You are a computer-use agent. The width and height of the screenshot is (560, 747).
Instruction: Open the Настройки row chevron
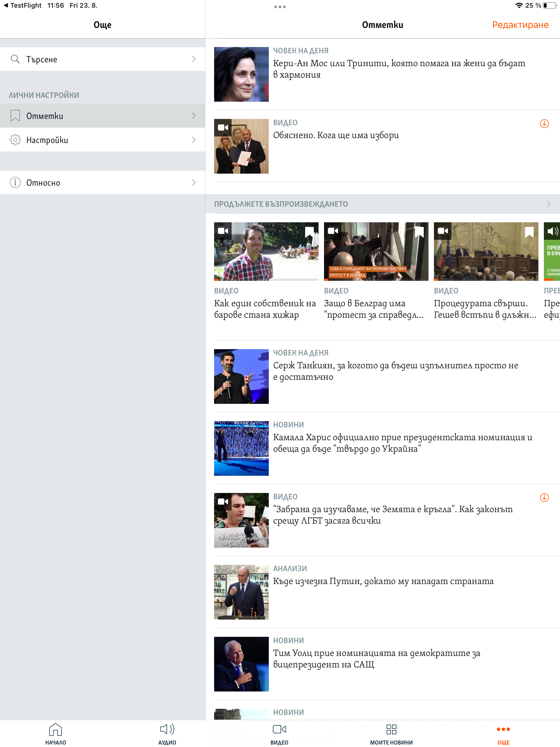tap(194, 139)
